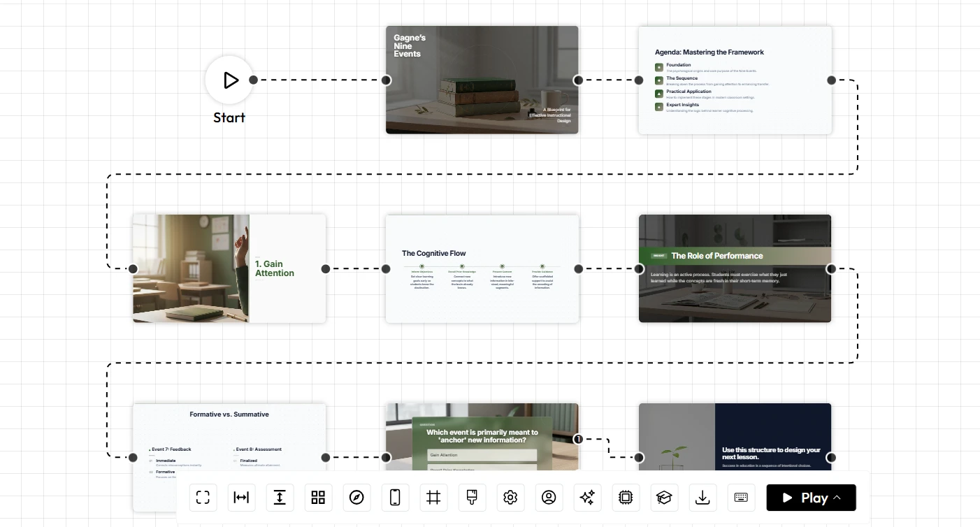Click the mobile phone preview icon

point(395,498)
